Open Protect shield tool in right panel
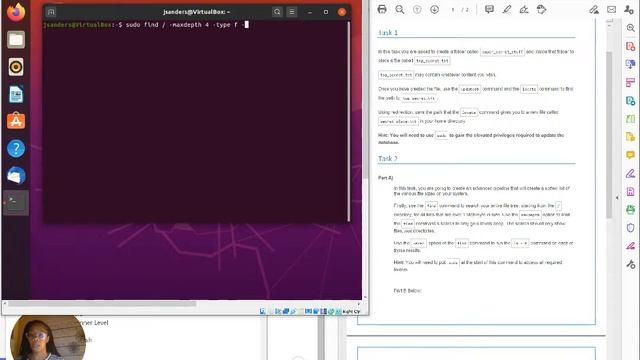This screenshot has width=640, height=360. 631,227
